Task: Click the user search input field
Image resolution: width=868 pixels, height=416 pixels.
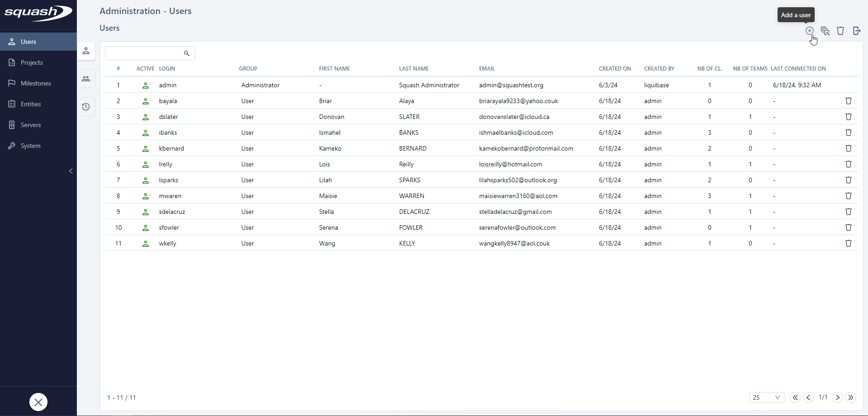Action: coord(144,53)
